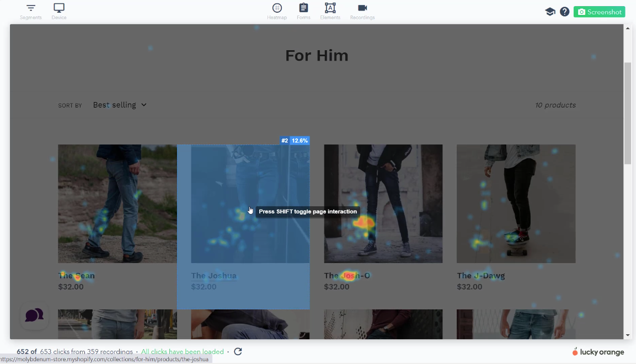Open the Recordings view
Viewport: 636px width, 364px height.
pos(362,12)
